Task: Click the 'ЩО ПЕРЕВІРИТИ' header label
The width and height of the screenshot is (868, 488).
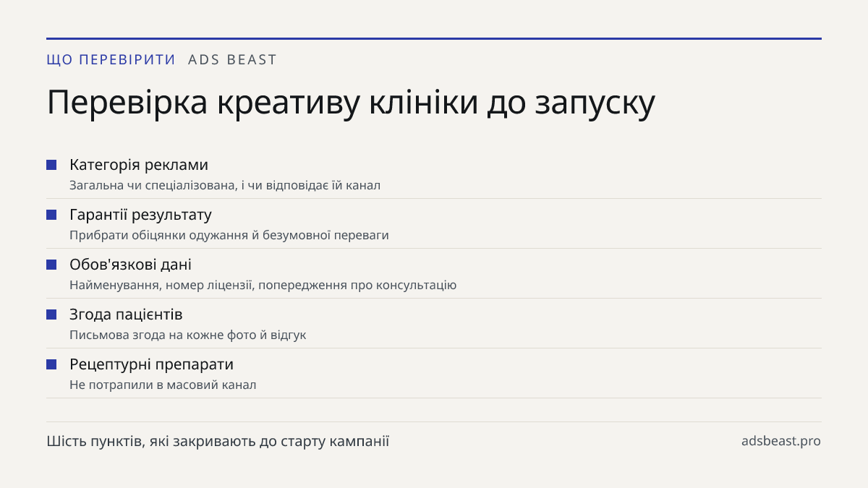Action: 111,60
